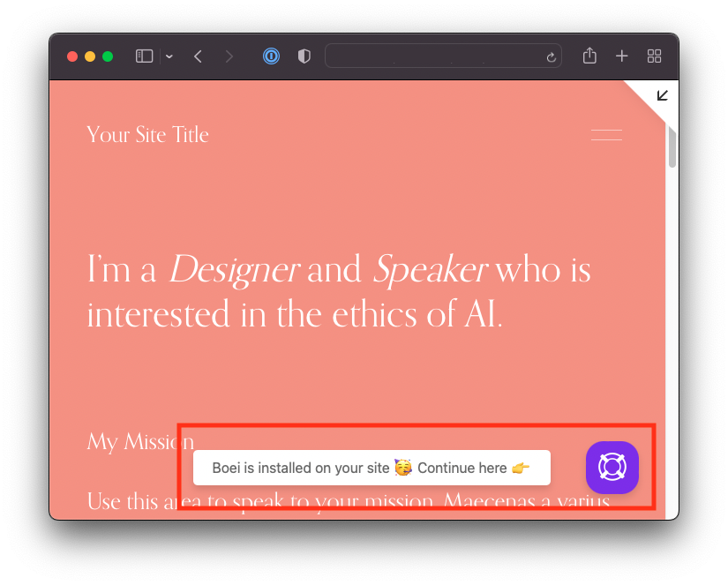Click the page's vertical scrollbar
Screen dimensions: 728x585
[x=672, y=146]
